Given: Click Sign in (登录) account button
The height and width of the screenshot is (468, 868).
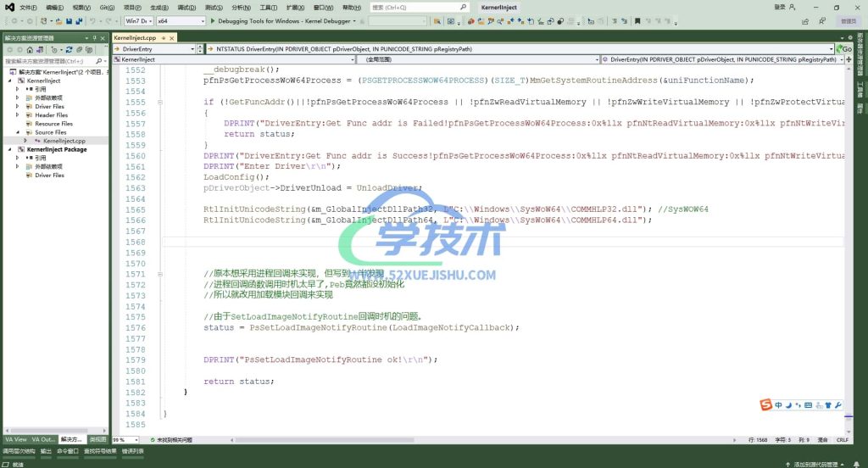Looking at the screenshot, I should [784, 7].
